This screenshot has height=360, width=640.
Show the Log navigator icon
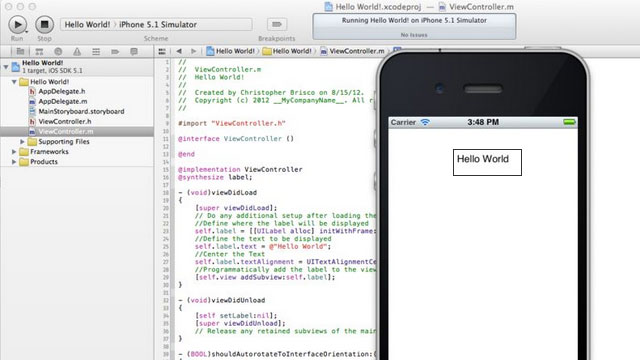133,51
